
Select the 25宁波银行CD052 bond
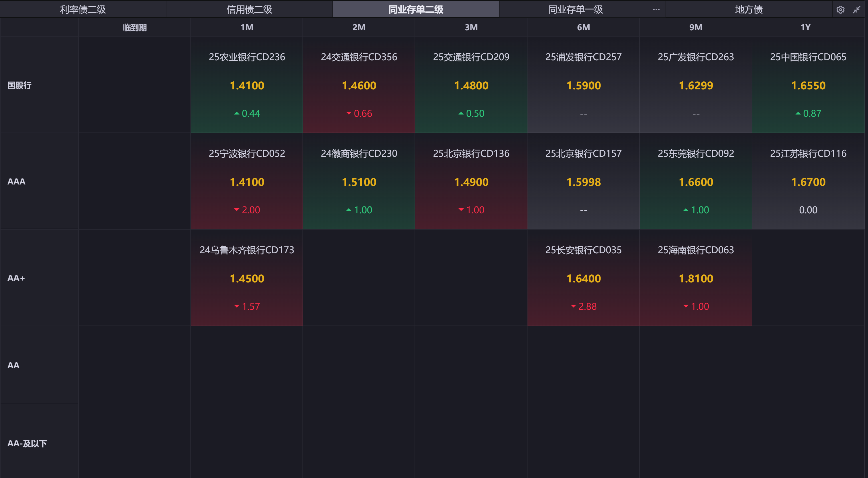(x=247, y=154)
